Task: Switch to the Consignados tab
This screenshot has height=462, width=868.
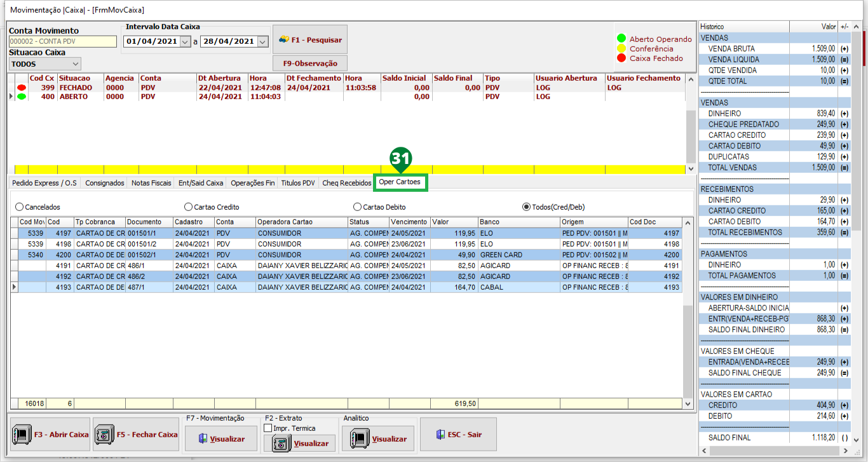Action: (105, 183)
